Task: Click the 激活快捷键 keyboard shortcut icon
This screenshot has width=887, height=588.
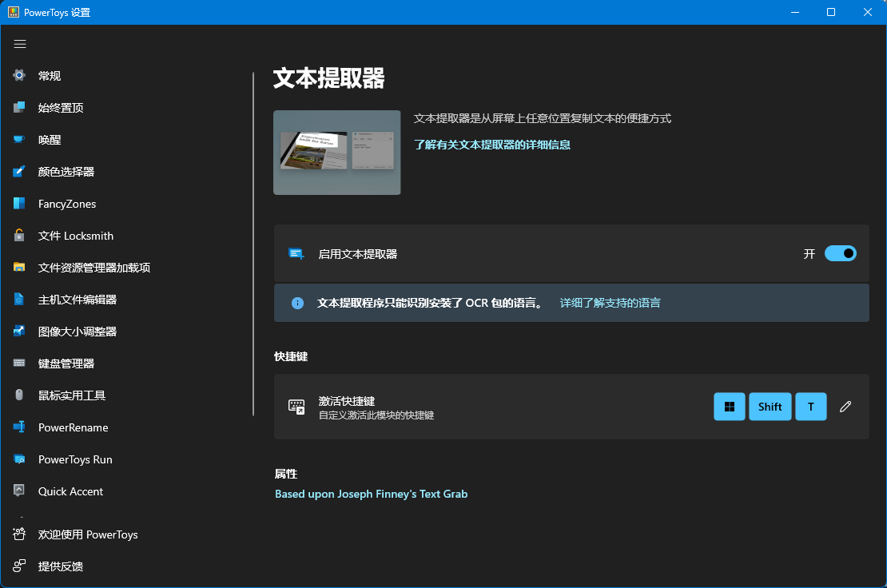Action: 296,407
